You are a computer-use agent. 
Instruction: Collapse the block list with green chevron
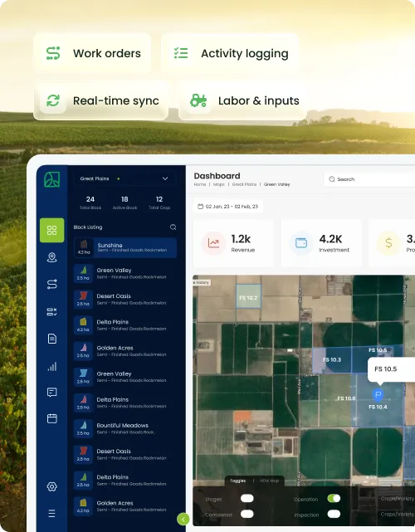coord(183,519)
